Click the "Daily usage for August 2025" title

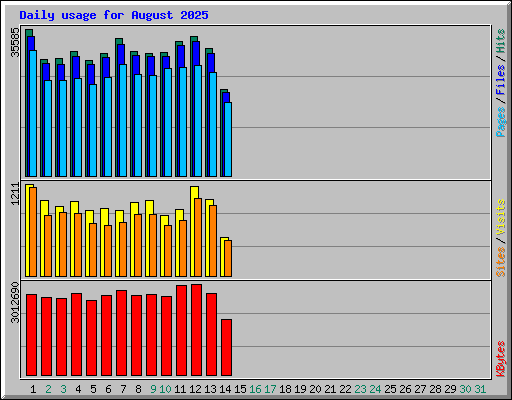114,15
